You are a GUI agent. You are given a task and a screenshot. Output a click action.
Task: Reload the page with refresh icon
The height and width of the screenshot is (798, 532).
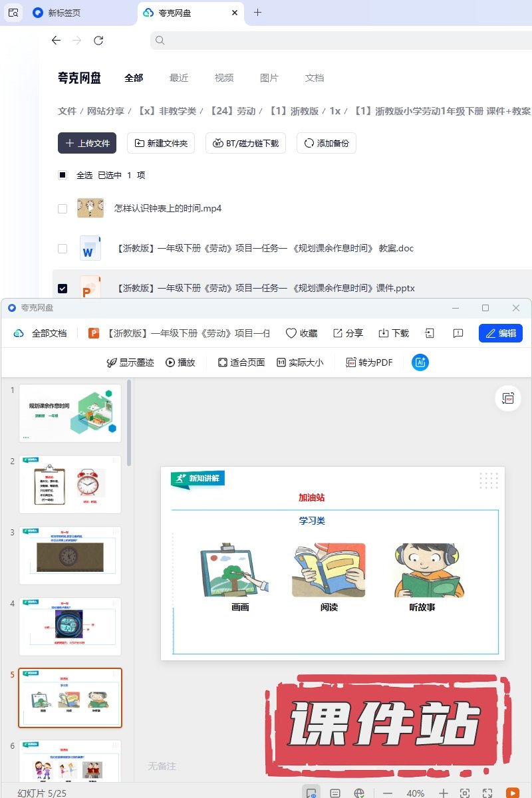98,41
